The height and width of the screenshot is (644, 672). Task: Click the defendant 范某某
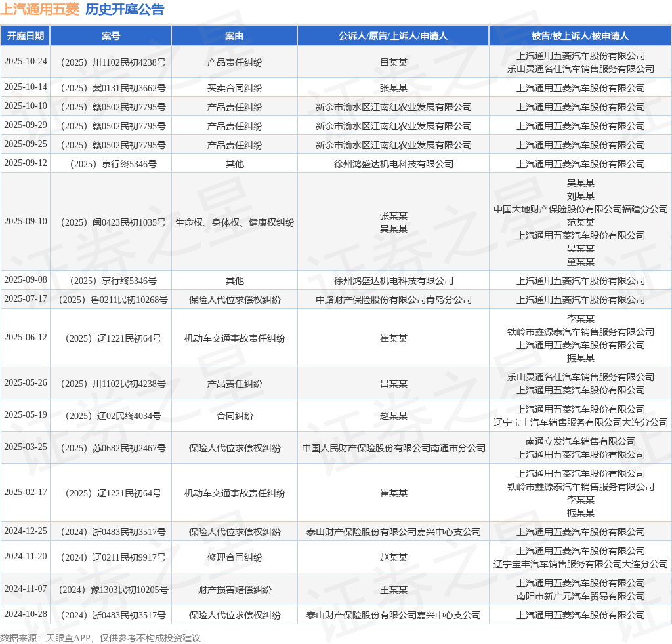coord(580,222)
